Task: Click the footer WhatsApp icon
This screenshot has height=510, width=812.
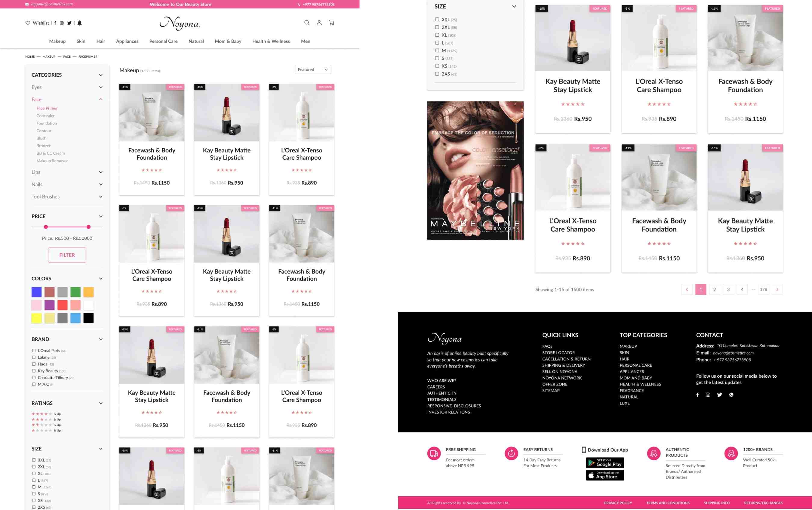Action: 731,395
